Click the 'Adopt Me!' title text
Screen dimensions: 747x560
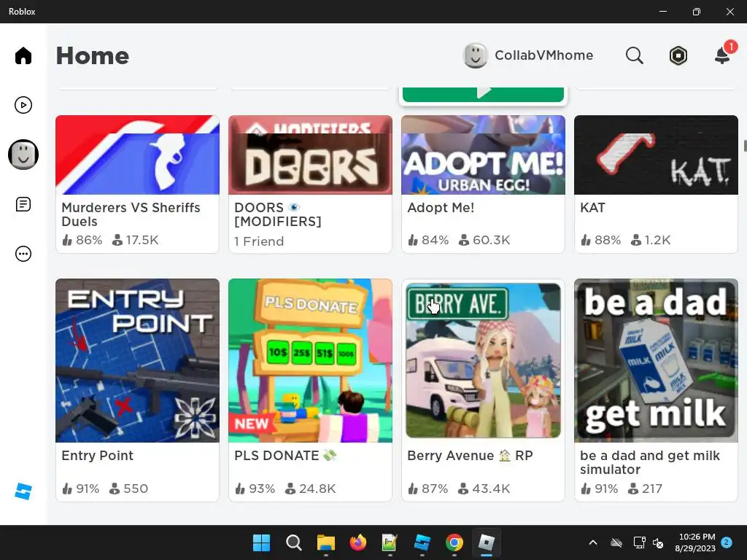(x=441, y=208)
